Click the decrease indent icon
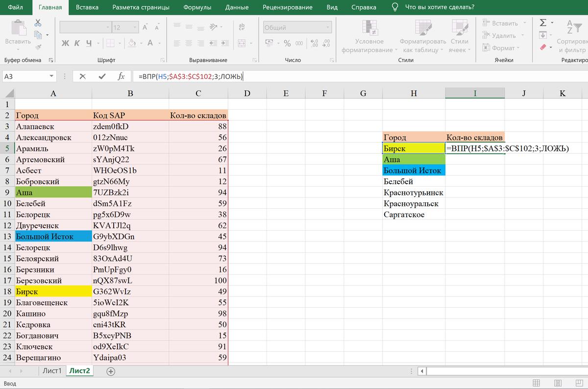The image size is (588, 389). (x=214, y=43)
